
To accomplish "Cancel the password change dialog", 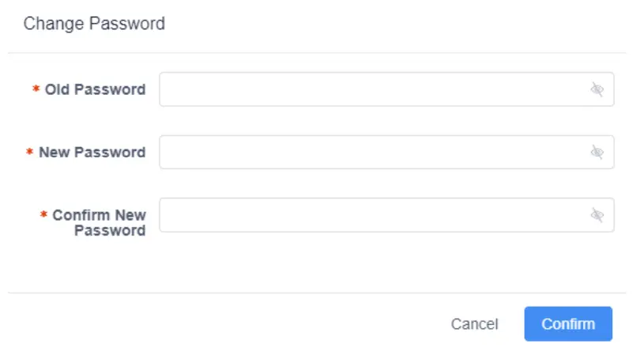I will pyautogui.click(x=474, y=324).
